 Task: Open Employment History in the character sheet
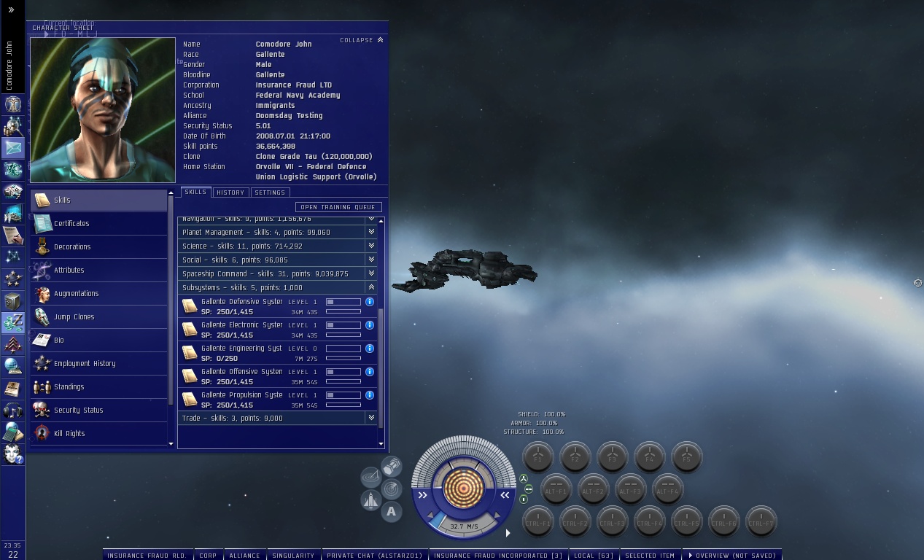98,363
